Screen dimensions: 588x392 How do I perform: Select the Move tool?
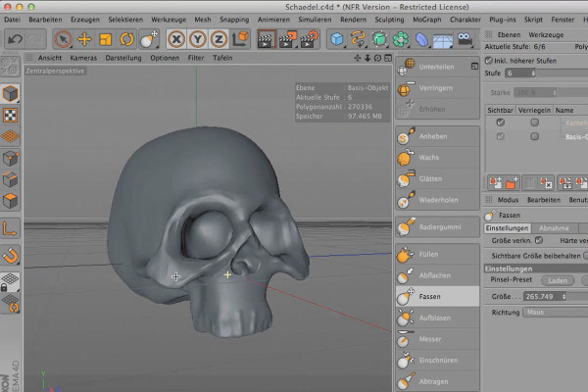click(84, 39)
